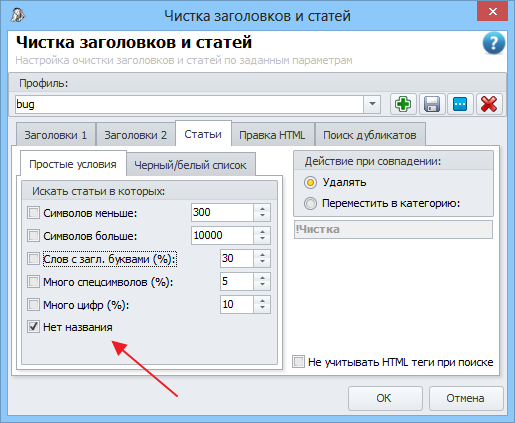515x423 pixels.
Task: Click the application icon in title bar
Action: click(17, 15)
